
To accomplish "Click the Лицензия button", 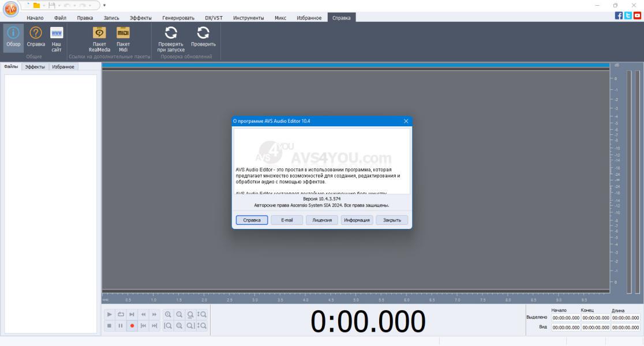I will coord(322,220).
